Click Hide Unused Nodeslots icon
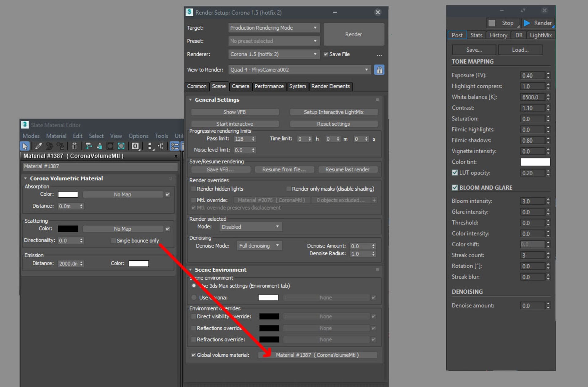Viewport: 588px width, 387px height. [99, 146]
